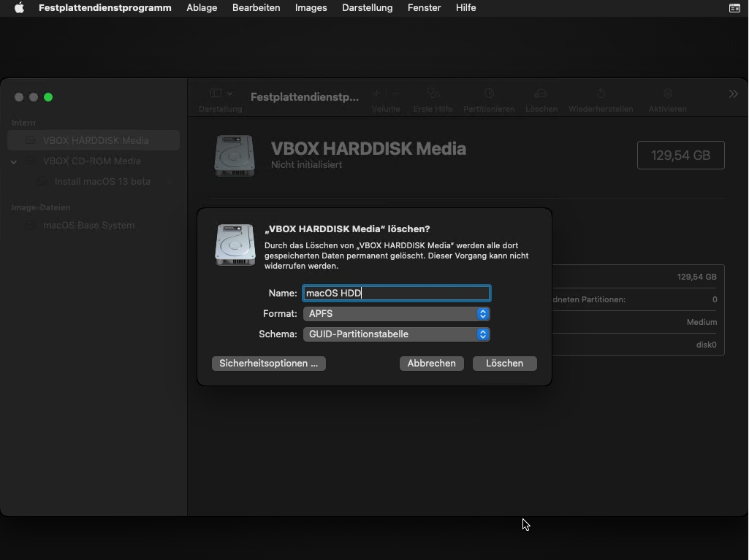
Task: Open the Apple menu
Action: [x=19, y=7]
